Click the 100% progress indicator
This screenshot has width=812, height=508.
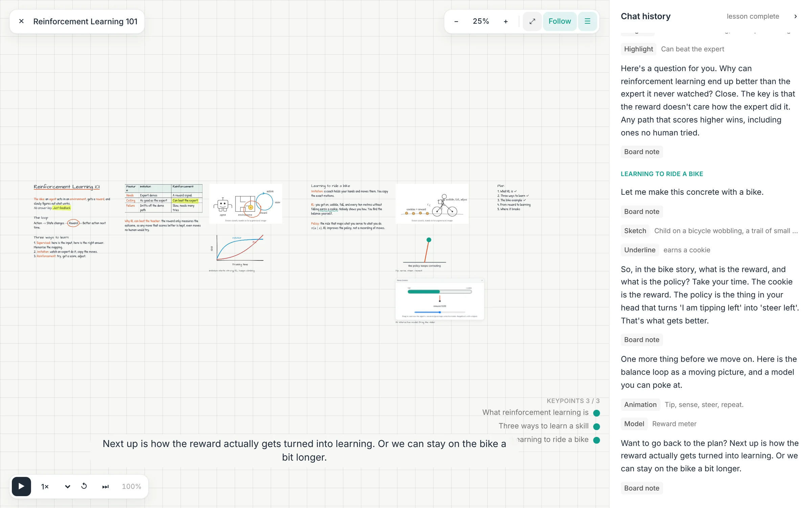coord(131,486)
